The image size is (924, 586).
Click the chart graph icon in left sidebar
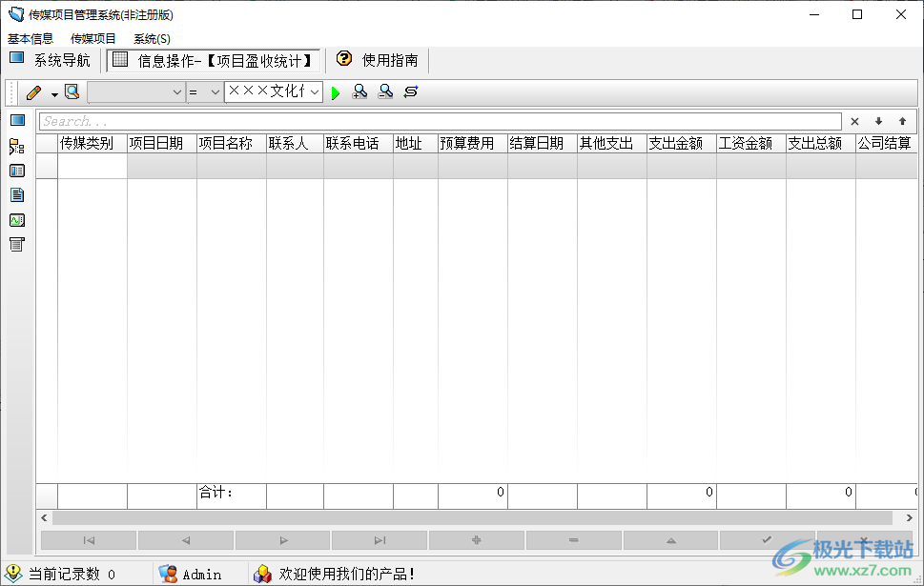click(16, 220)
